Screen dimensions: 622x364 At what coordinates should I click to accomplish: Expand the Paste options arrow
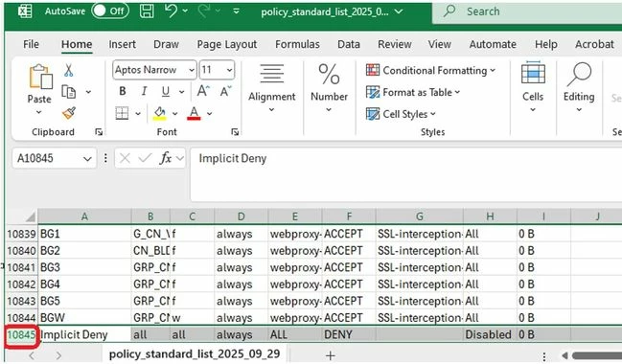click(39, 112)
